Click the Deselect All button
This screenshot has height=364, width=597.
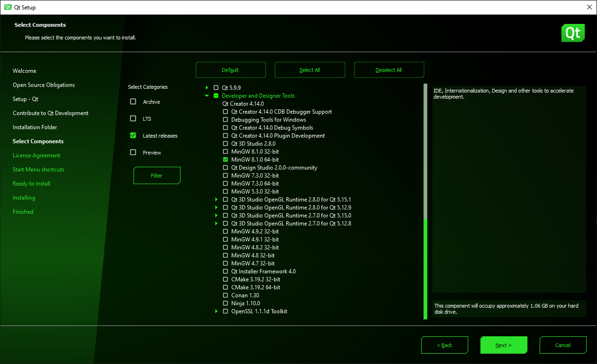pos(389,70)
